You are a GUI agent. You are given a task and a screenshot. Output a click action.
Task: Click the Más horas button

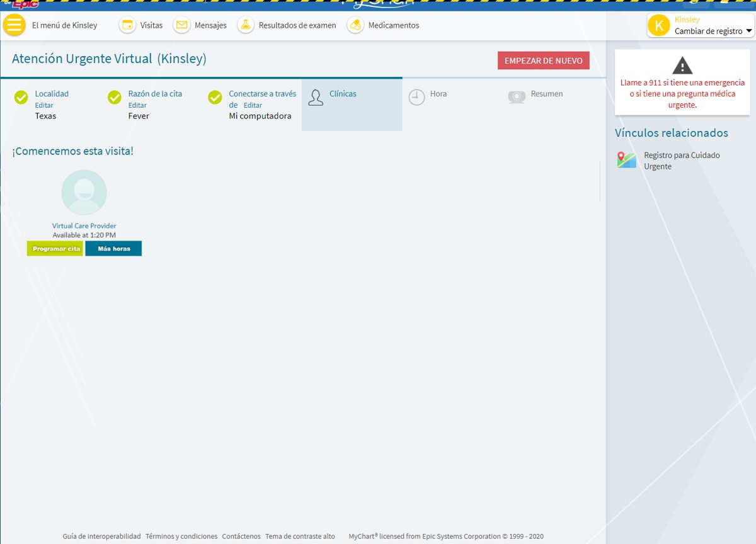click(114, 249)
